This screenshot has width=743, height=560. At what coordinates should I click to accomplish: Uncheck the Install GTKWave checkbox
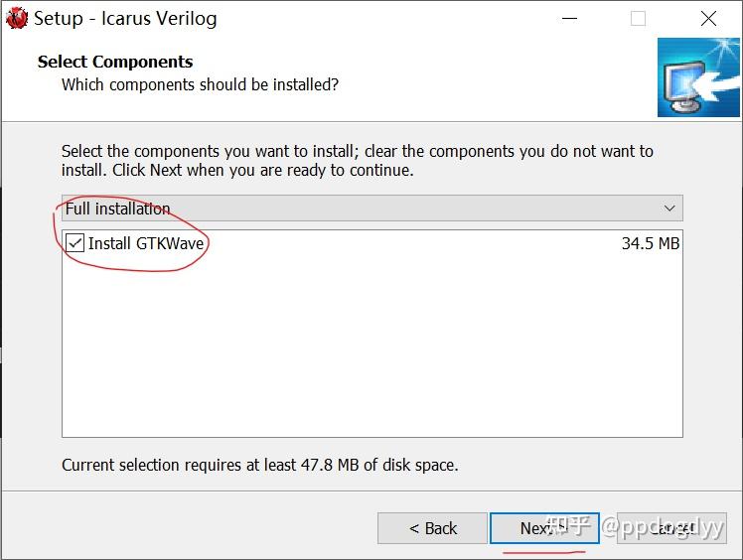pos(75,243)
